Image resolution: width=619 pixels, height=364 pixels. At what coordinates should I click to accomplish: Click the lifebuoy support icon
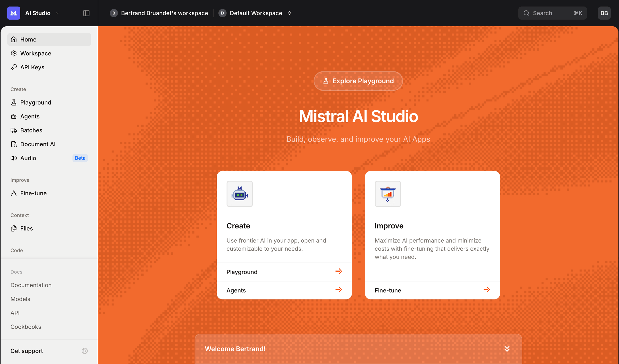point(85,351)
